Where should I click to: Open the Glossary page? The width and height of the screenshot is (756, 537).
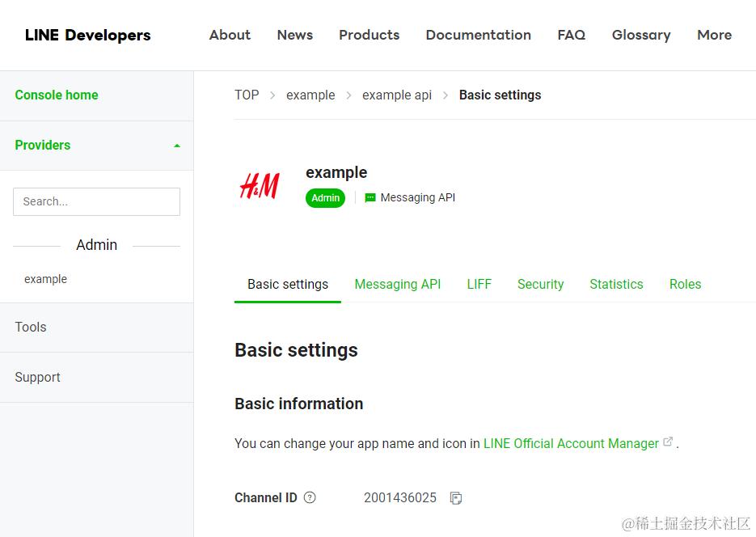(641, 36)
